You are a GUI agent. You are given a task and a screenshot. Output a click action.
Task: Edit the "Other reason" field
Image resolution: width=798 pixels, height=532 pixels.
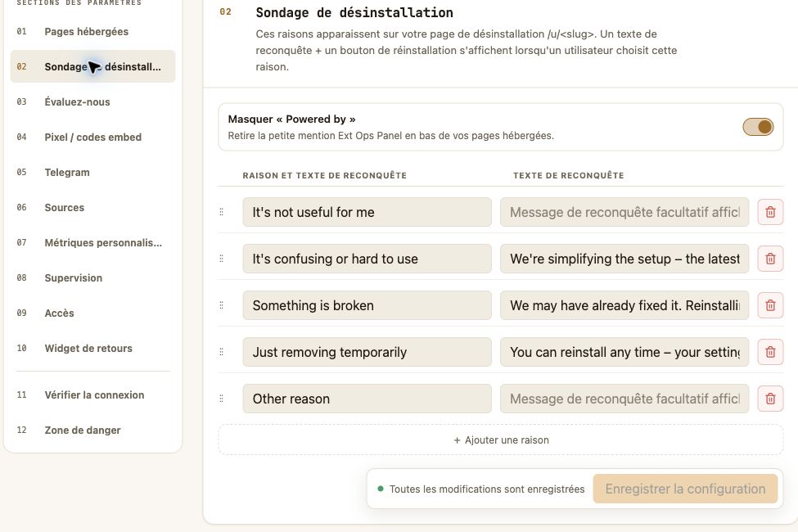(x=367, y=399)
